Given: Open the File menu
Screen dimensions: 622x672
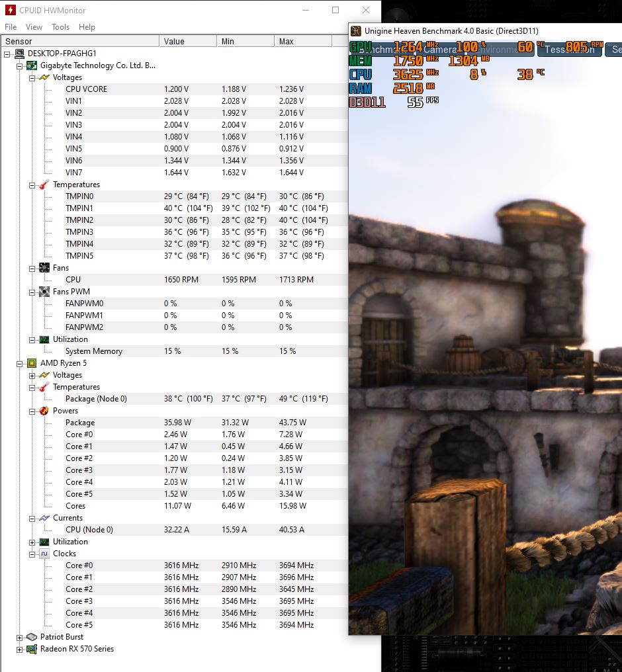Looking at the screenshot, I should click(11, 27).
